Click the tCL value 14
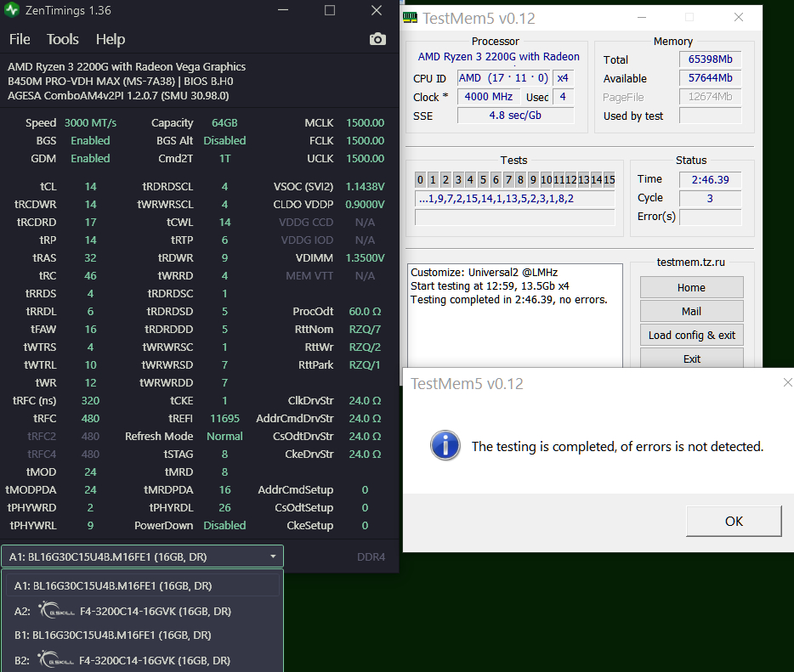This screenshot has width=794, height=672. [90, 187]
